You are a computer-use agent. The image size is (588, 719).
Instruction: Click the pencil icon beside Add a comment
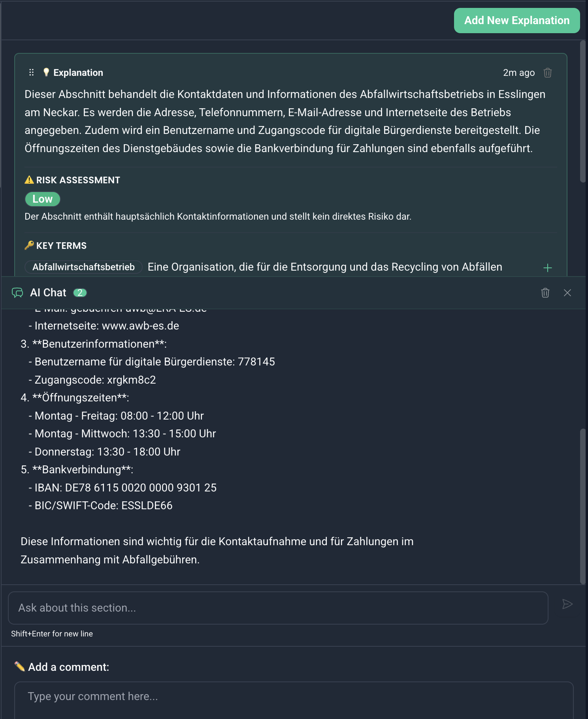[x=19, y=666]
